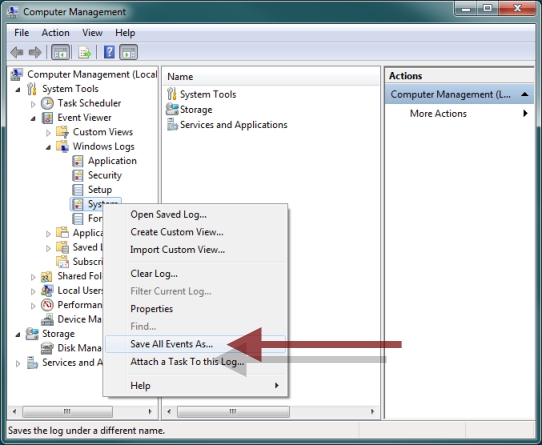542x445 pixels.
Task: Click the Storage icon in Name list
Action: coord(172,109)
